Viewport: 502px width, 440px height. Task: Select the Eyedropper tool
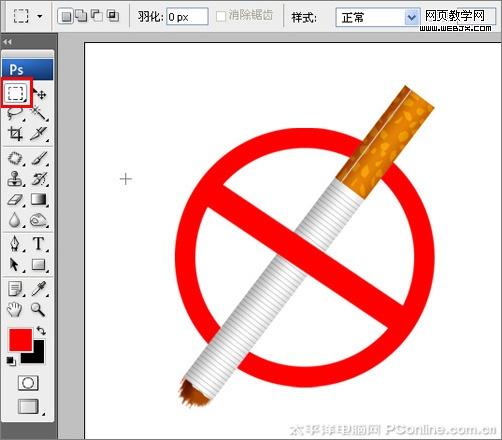pos(39,289)
